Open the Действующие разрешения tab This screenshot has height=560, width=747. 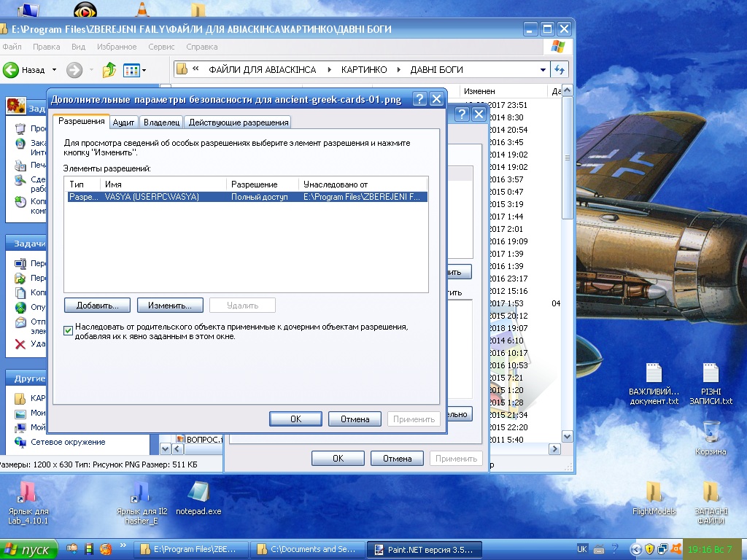(x=239, y=122)
